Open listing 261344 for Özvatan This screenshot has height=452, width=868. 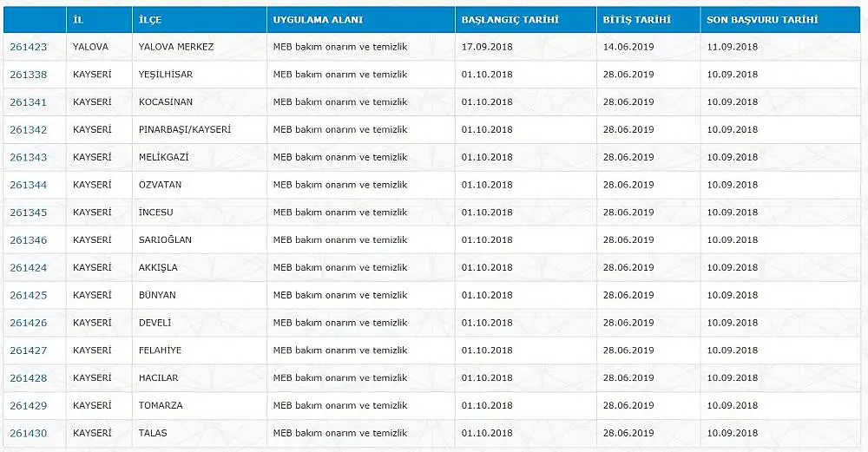[29, 186]
